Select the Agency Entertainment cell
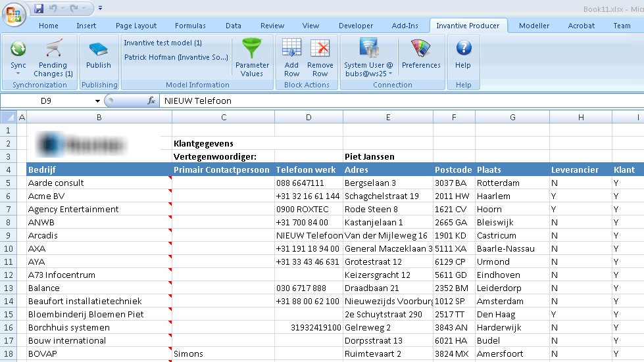Viewport: 644px width, 362px height. tap(99, 209)
